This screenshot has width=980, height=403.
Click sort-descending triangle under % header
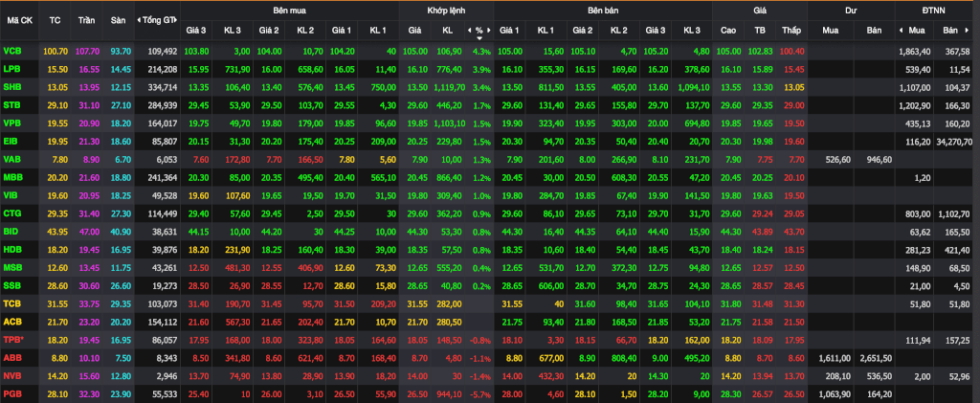click(479, 37)
